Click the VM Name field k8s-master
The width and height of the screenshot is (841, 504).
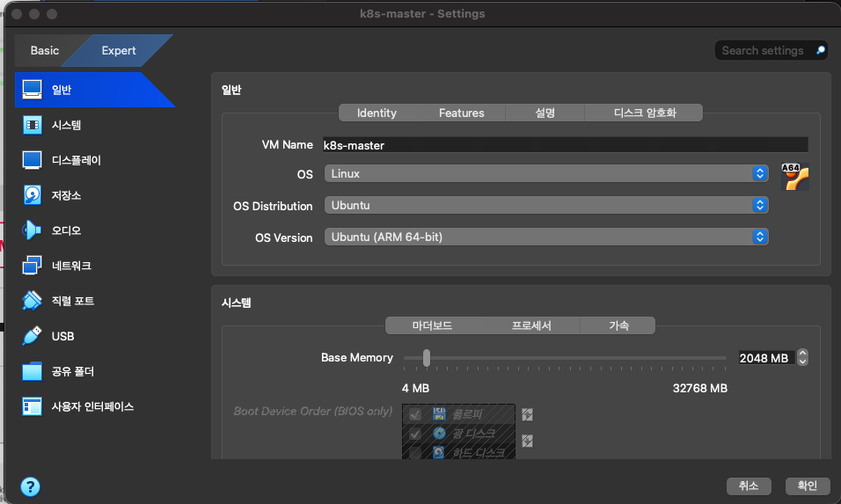point(566,145)
